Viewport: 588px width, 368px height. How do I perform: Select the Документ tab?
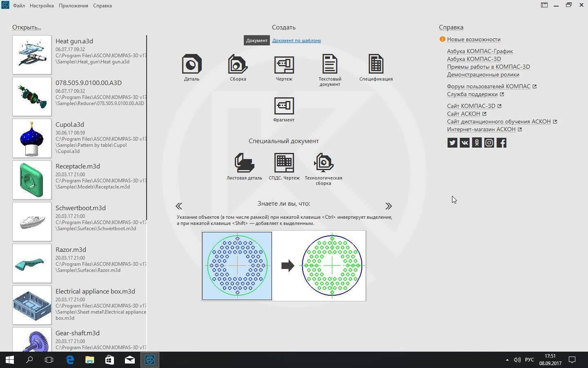pos(257,40)
